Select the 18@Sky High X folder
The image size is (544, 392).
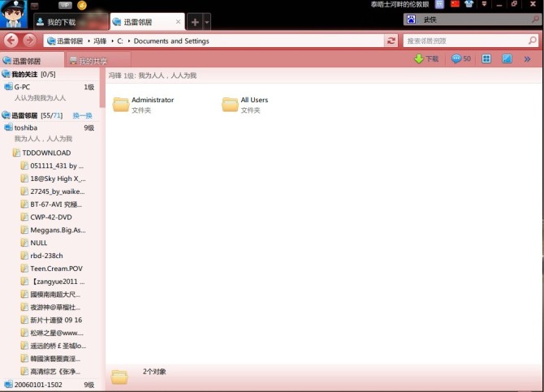point(53,179)
